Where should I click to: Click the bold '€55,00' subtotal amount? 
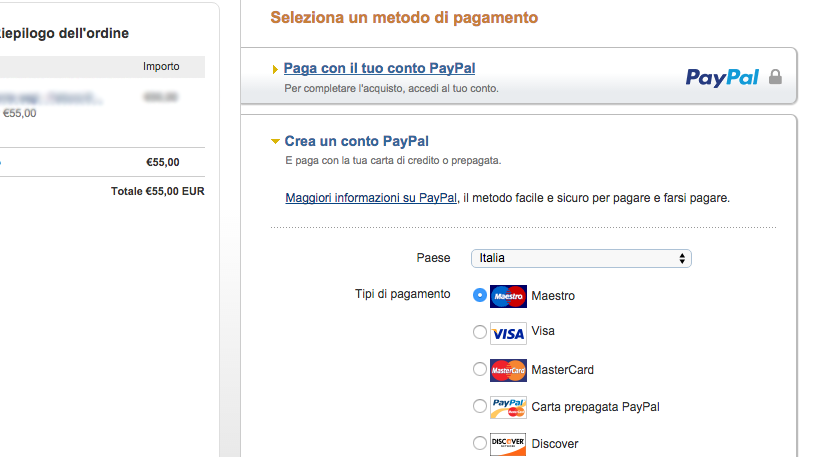click(163, 162)
